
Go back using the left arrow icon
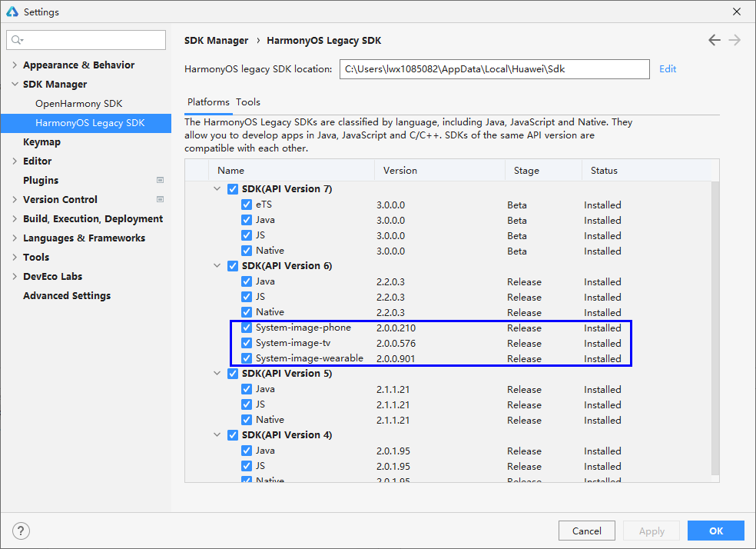pyautogui.click(x=715, y=40)
